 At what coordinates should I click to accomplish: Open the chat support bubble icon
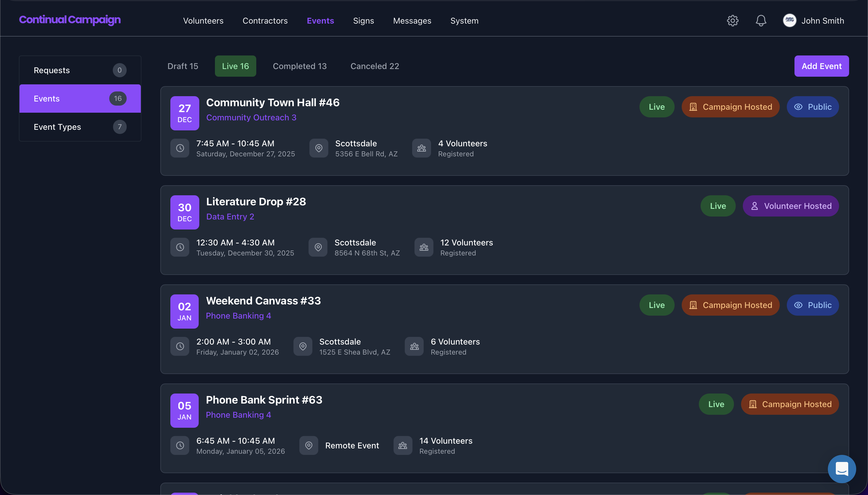841,469
